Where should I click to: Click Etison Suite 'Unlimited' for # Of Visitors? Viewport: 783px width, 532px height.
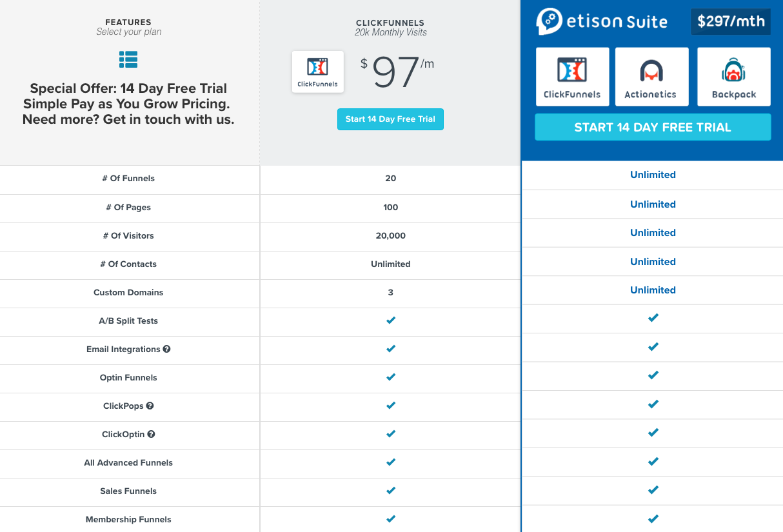tap(653, 233)
